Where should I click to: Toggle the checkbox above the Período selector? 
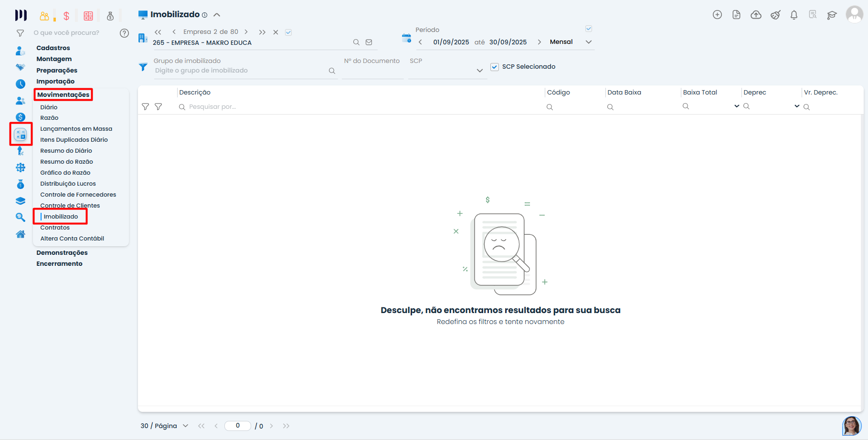click(x=589, y=29)
